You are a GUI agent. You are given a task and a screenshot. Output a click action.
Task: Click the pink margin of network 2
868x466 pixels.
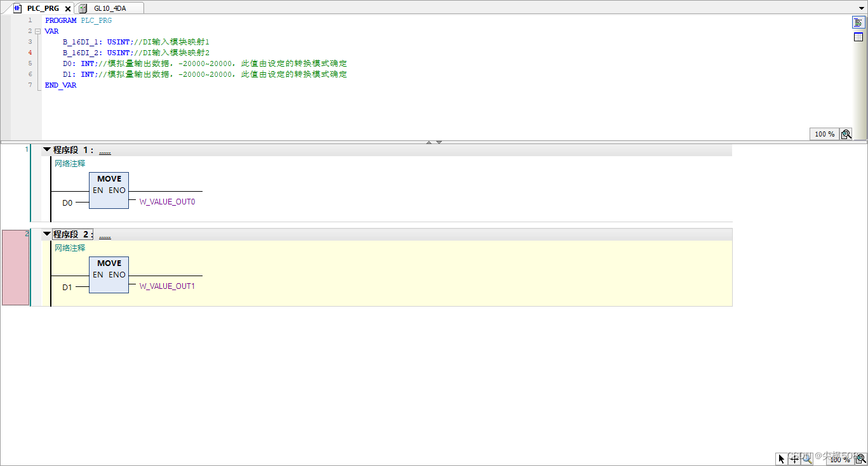[x=16, y=267]
